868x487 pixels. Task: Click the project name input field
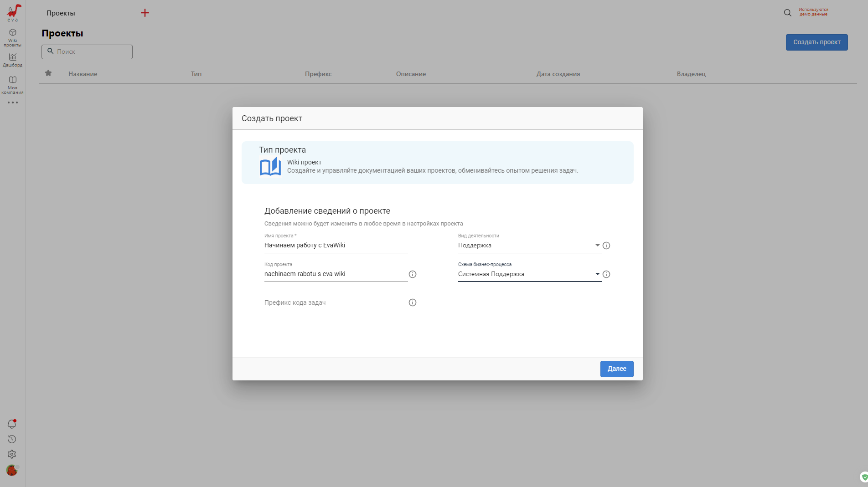point(336,246)
